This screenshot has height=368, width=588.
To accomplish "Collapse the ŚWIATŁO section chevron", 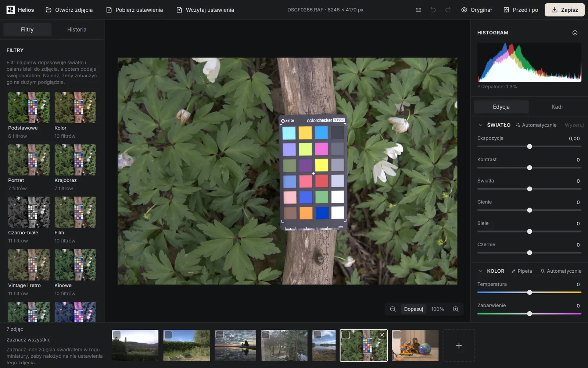I will [x=480, y=125].
